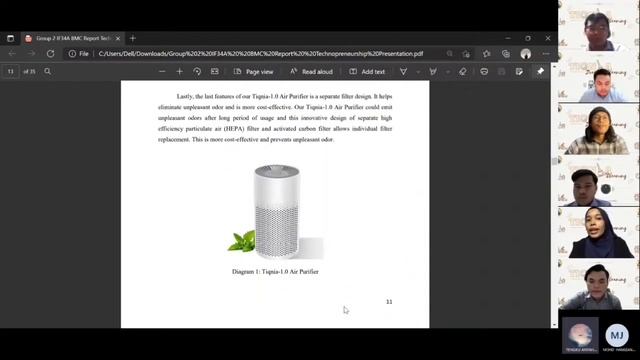
Task: Open the tab actions menu icon
Action: click(x=11, y=38)
